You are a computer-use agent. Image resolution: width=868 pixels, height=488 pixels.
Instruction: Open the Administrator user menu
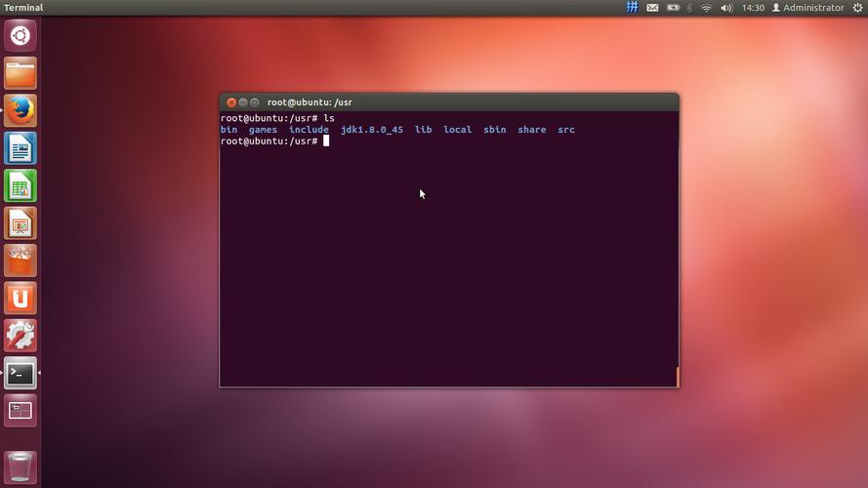(x=808, y=8)
